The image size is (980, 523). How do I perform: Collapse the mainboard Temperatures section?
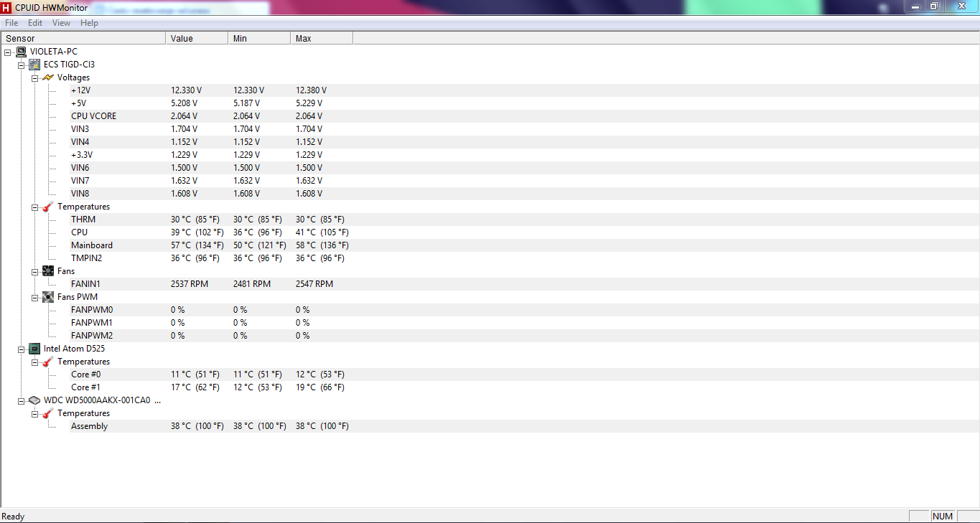[x=35, y=207]
